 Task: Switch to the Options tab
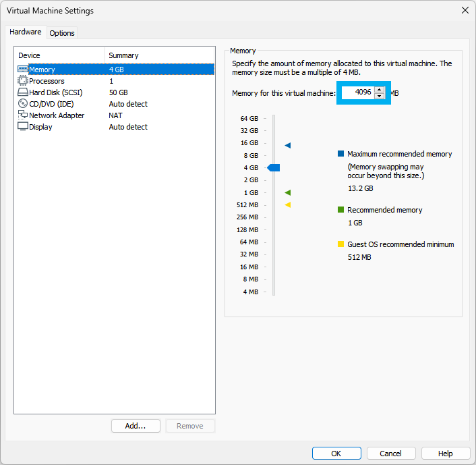click(62, 33)
